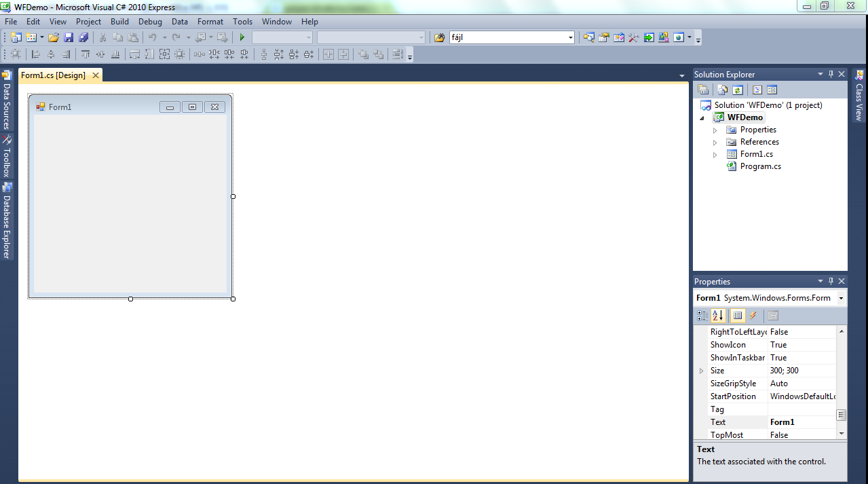Open the Add New Item dropdown arrow
Viewport: 868px width, 484px height.
pos(42,37)
